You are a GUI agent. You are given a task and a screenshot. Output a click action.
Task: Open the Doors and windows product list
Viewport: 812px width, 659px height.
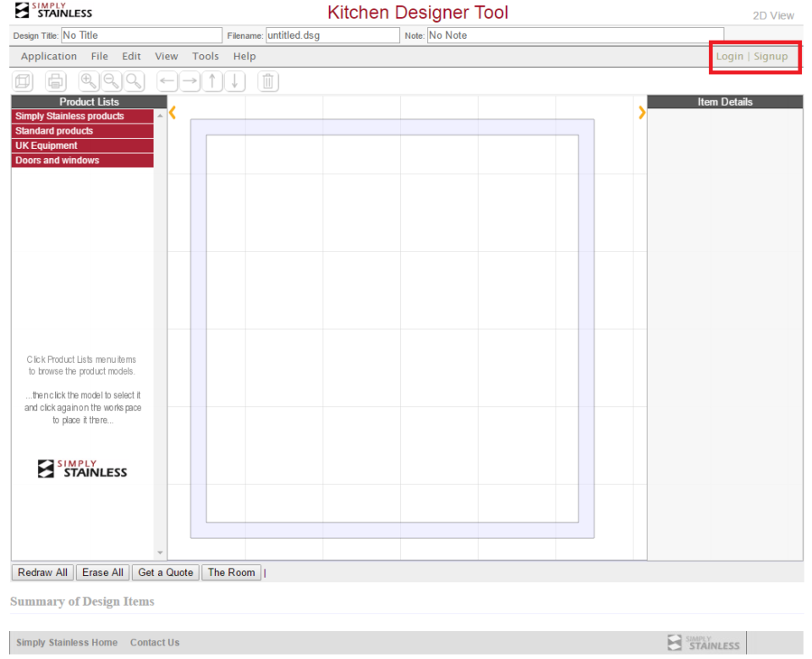(x=81, y=160)
